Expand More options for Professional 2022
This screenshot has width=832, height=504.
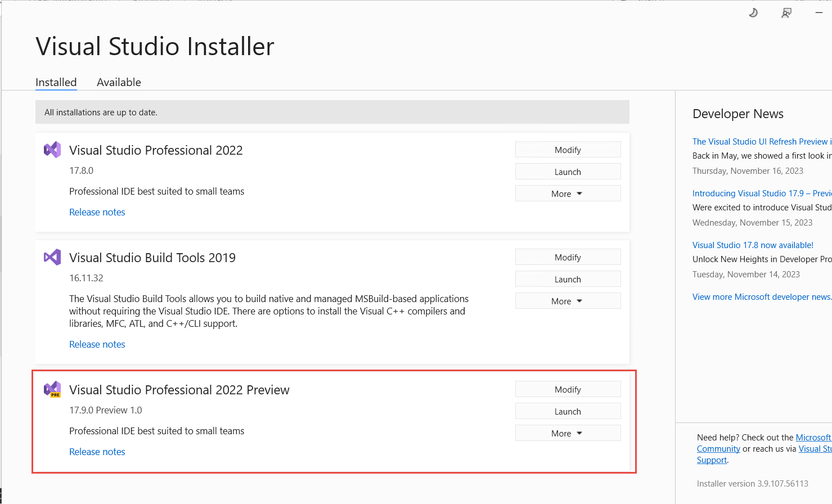(568, 193)
